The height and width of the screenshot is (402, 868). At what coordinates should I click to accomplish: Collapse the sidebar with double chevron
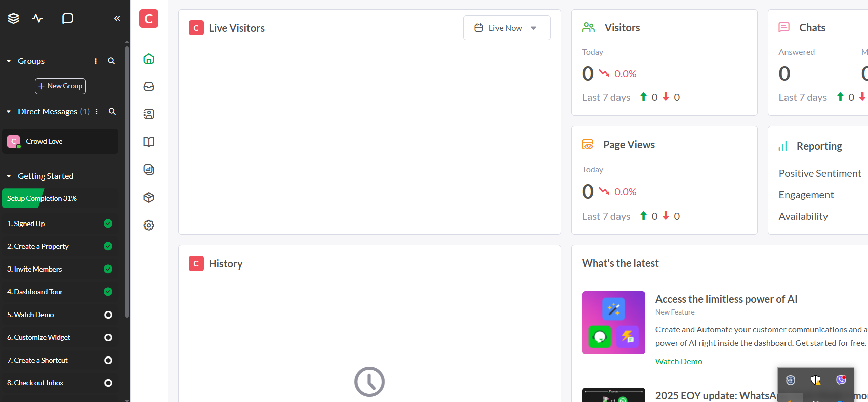pyautogui.click(x=117, y=18)
